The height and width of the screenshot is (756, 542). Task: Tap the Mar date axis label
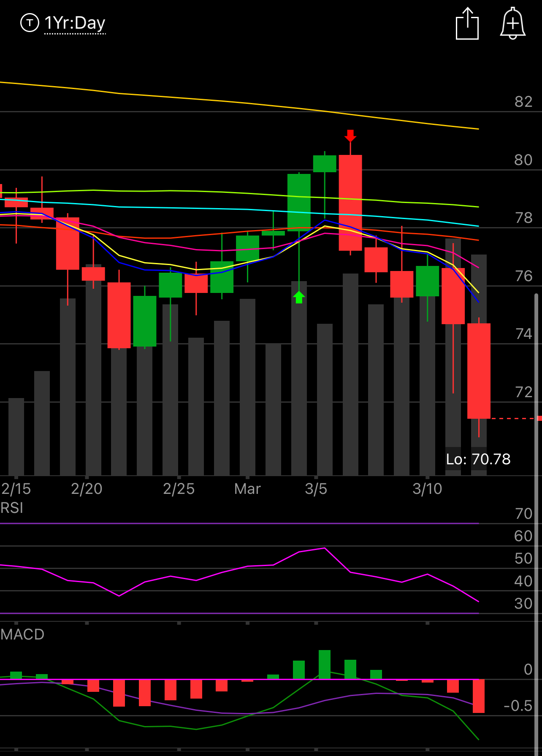tap(247, 489)
